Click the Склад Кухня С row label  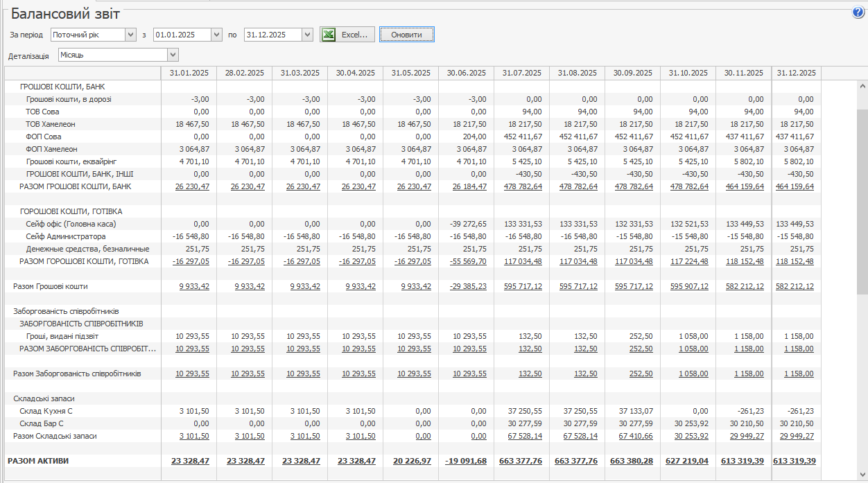pyautogui.click(x=46, y=411)
